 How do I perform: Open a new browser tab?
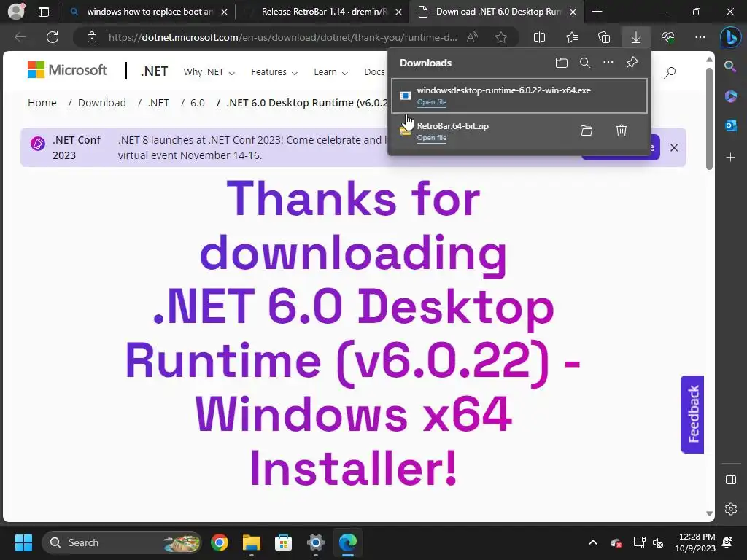click(597, 12)
